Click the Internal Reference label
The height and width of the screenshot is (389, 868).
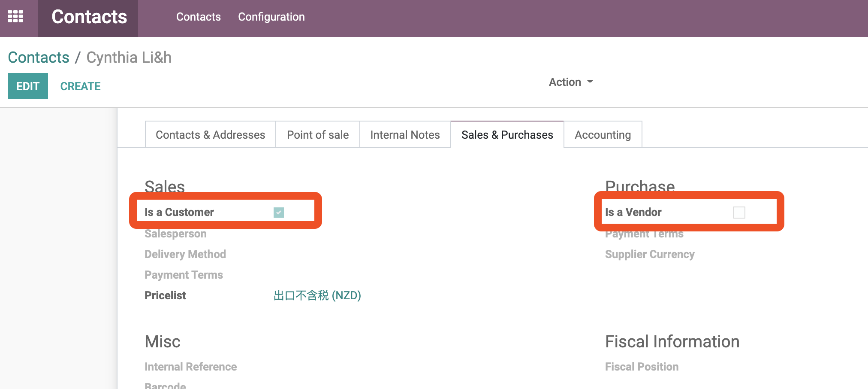190,367
